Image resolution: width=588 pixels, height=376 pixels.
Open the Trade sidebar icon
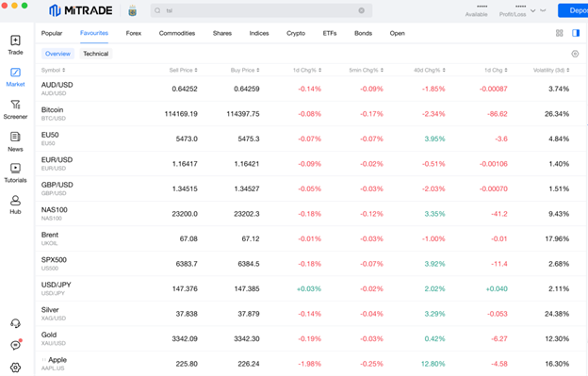pos(15,45)
